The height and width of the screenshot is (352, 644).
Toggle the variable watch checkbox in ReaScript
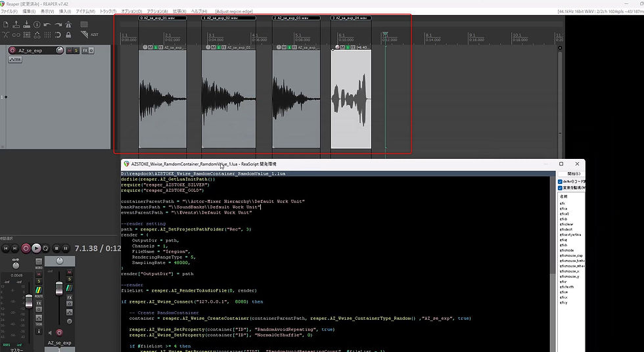pos(560,188)
